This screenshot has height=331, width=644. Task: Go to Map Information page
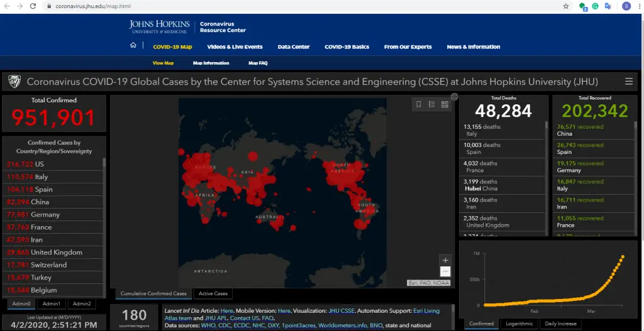click(211, 63)
